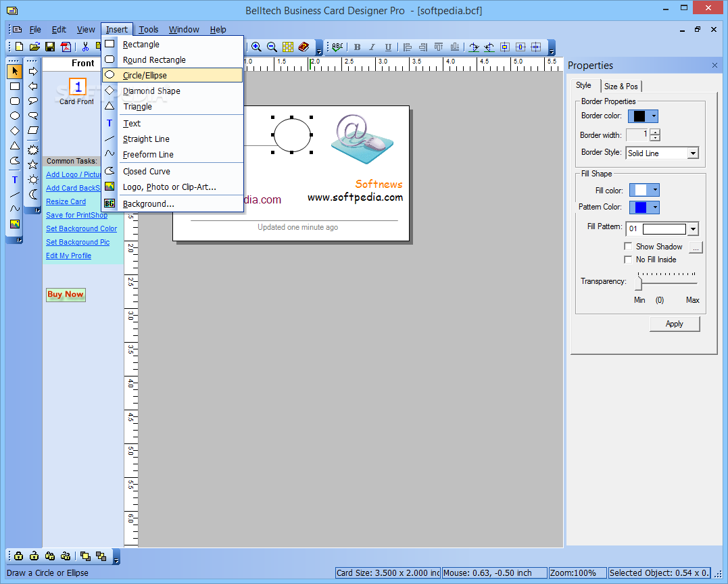Click the Save for PrintShop link
This screenshot has width=728, height=584.
point(76,215)
